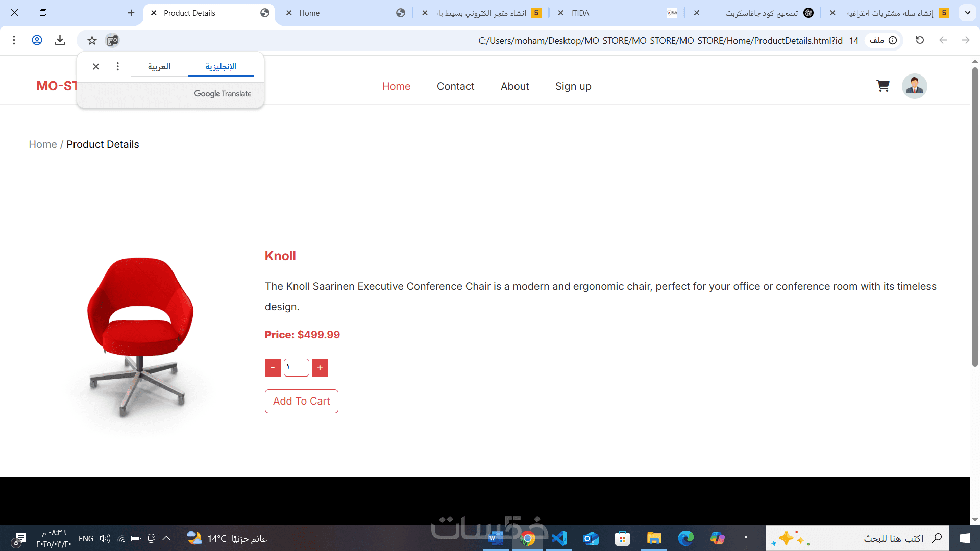Increase quantity with the plus button

click(x=320, y=368)
